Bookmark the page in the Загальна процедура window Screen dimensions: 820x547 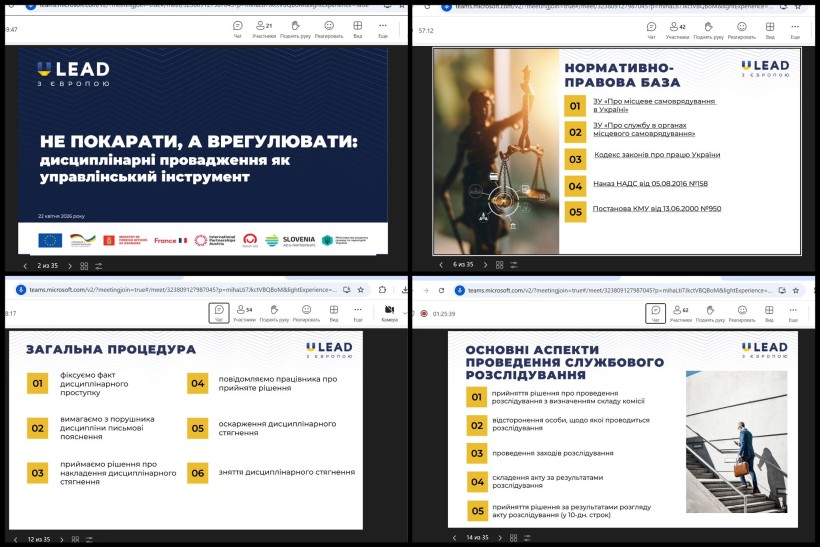[x=360, y=290]
